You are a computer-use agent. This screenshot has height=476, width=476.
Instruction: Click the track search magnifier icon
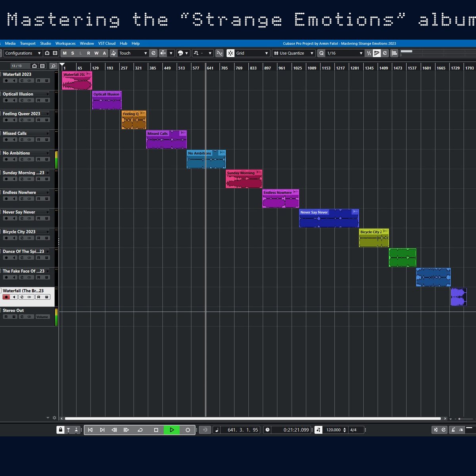tap(53, 66)
